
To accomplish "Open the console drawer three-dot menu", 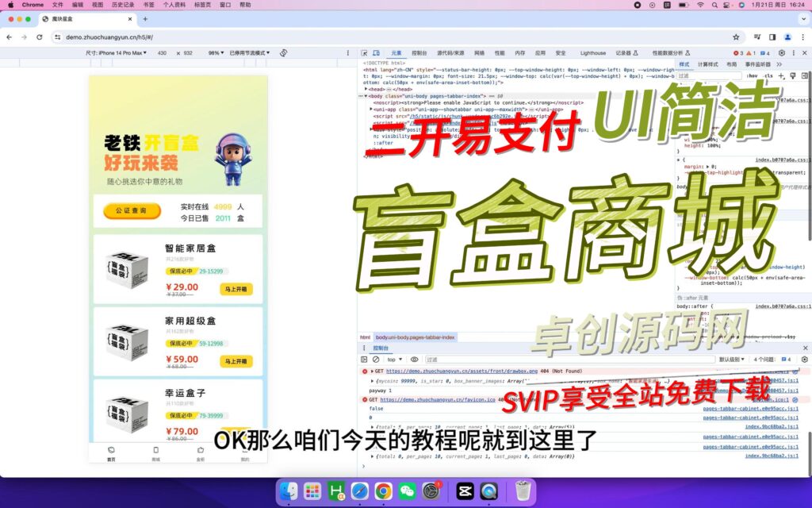I will [x=364, y=348].
